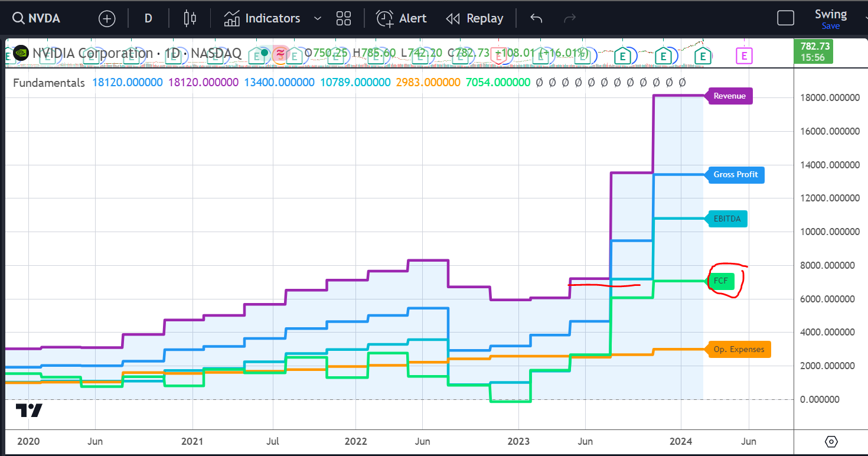Image resolution: width=868 pixels, height=456 pixels.
Task: Open the NVDA symbol search
Action: 37,18
